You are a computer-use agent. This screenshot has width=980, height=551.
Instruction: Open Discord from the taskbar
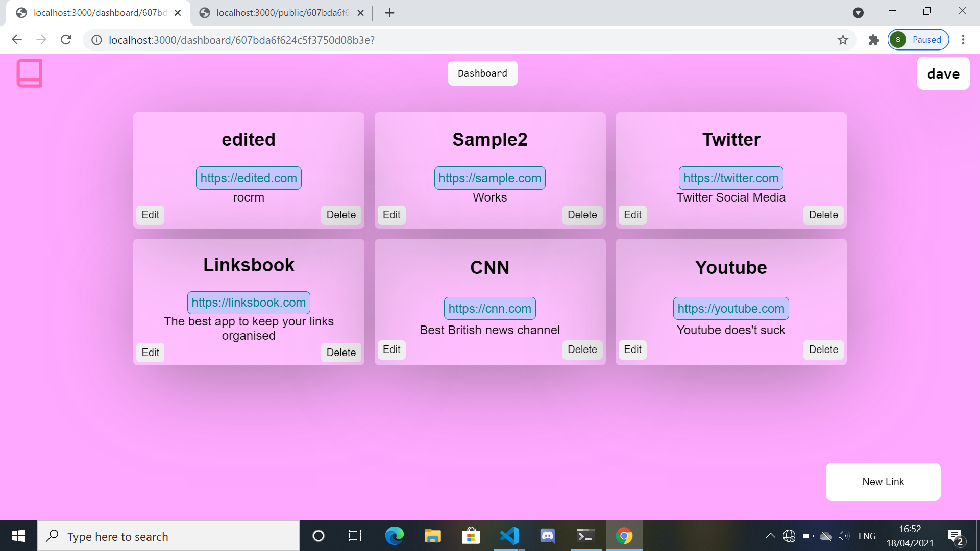point(547,536)
